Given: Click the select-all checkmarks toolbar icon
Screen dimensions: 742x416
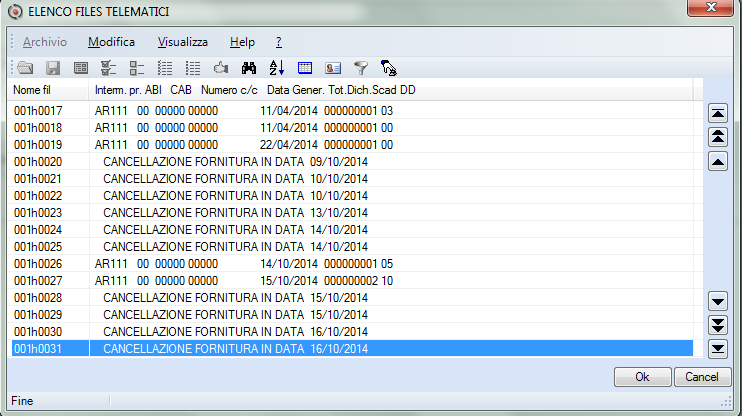Looking at the screenshot, I should click(x=108, y=68).
